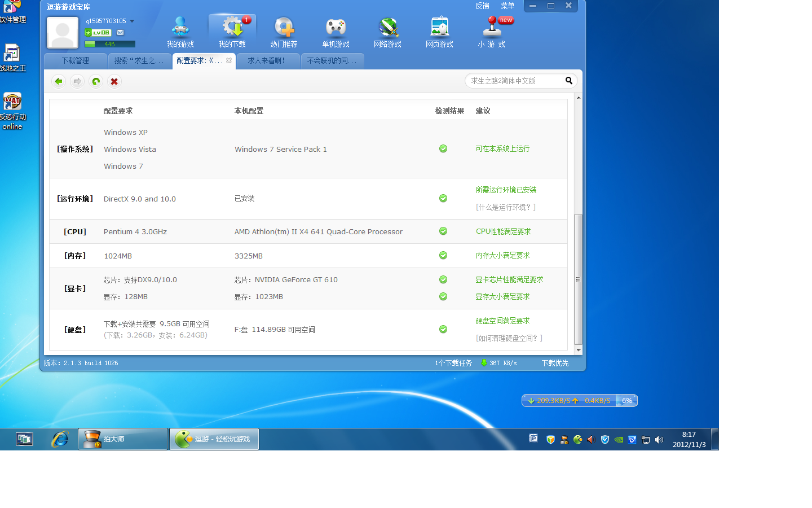Click green check mark in CPU row

tap(443, 231)
